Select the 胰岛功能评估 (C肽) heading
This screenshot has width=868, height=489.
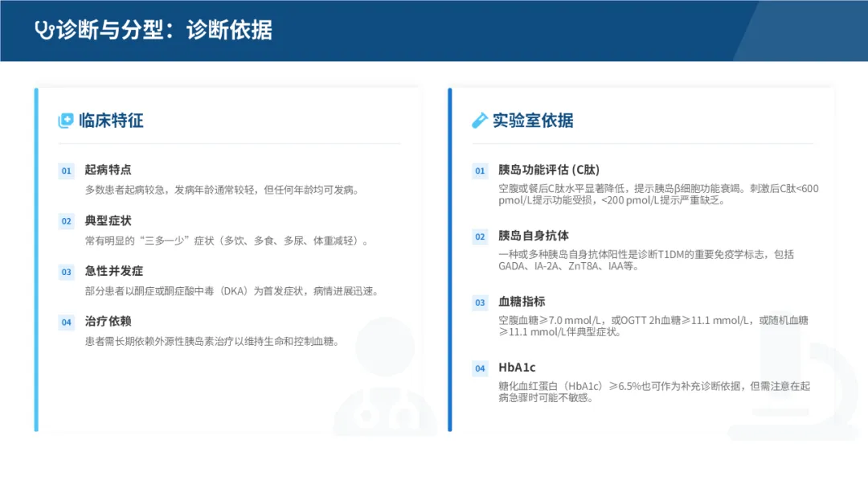tap(549, 170)
